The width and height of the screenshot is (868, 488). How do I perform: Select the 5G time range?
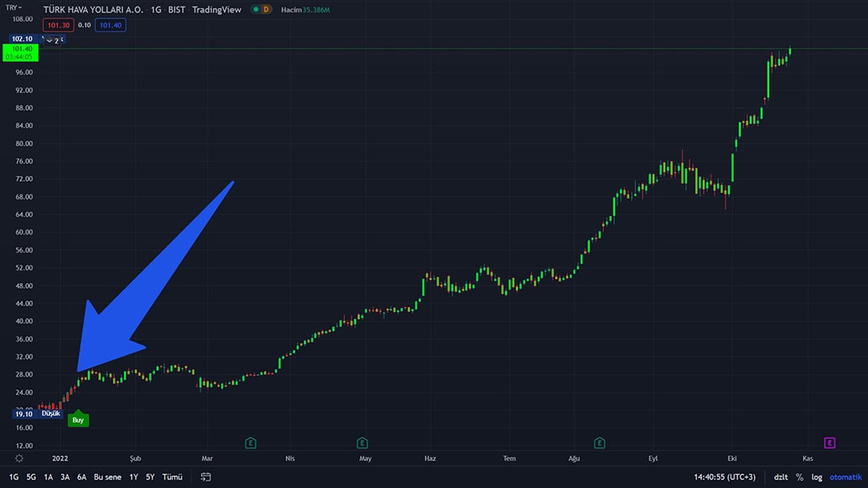click(x=31, y=476)
